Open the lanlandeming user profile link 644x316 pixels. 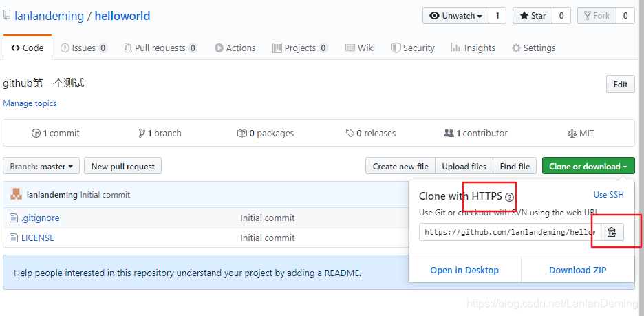[50, 16]
